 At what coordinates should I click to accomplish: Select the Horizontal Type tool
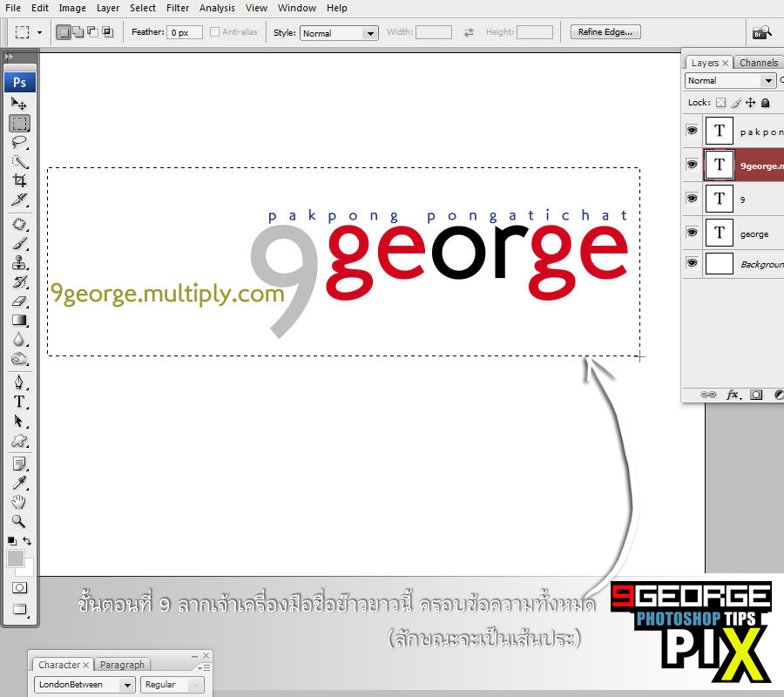[x=19, y=402]
